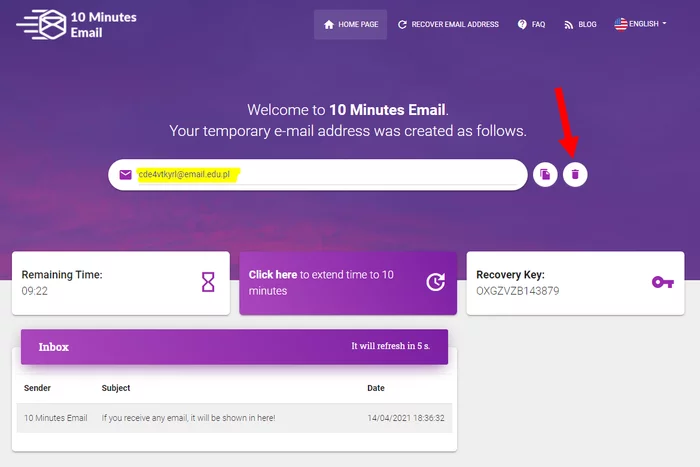700x467 pixels.
Task: Click the Inbox header bar
Action: (x=234, y=347)
